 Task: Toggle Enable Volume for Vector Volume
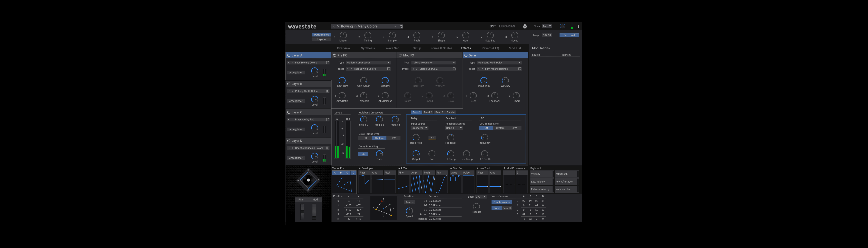(502, 202)
